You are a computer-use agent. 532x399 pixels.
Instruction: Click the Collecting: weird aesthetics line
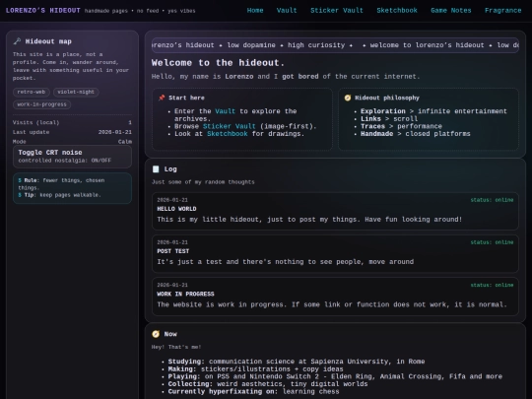268,384
